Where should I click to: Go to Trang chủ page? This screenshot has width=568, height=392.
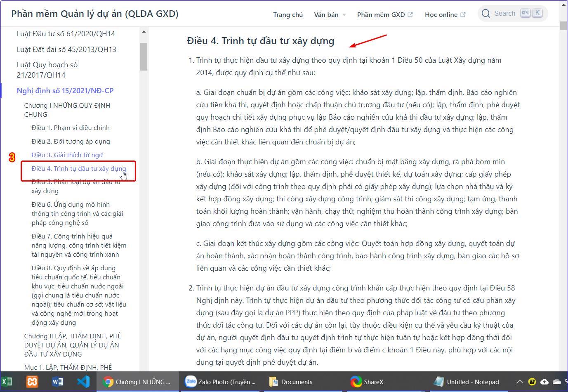click(288, 14)
